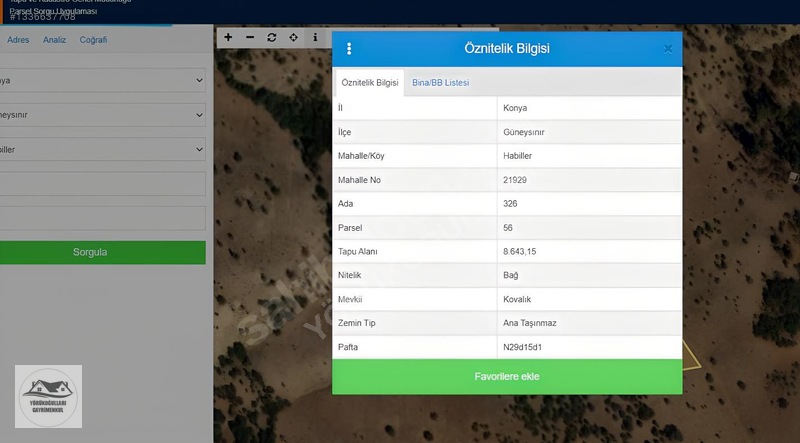Select the Konya value cell
Image resolution: width=800 pixels, height=443 pixels.
coord(590,108)
